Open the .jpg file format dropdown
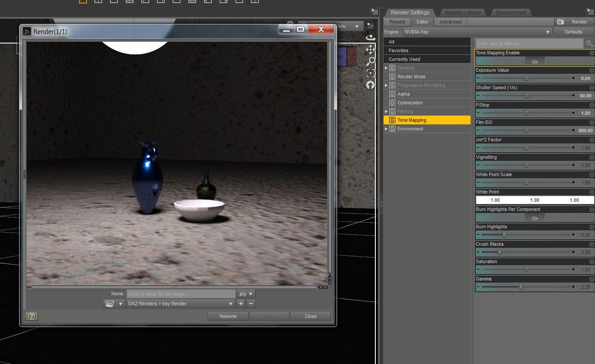This screenshot has height=364, width=595. tap(246, 294)
